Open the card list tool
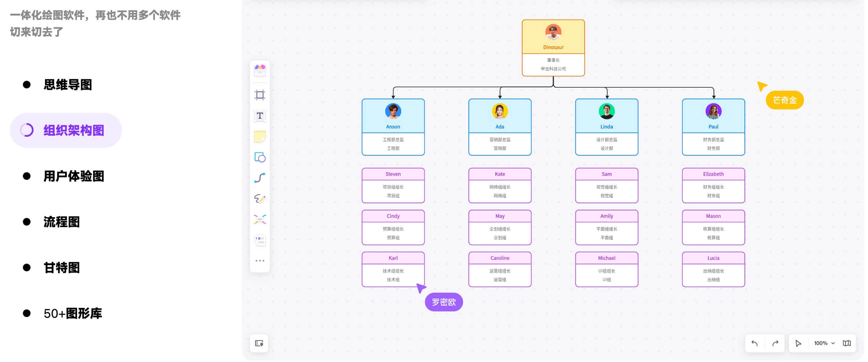 pos(260,240)
